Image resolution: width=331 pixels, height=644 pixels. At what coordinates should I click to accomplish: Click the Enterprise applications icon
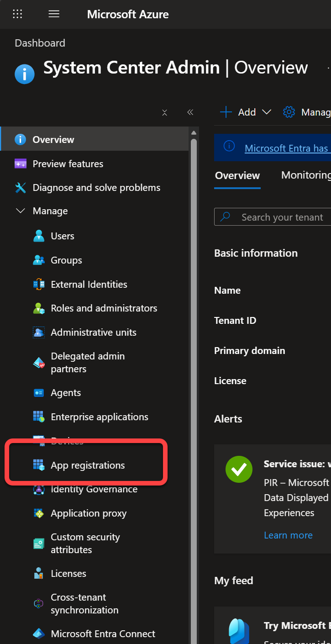(39, 417)
